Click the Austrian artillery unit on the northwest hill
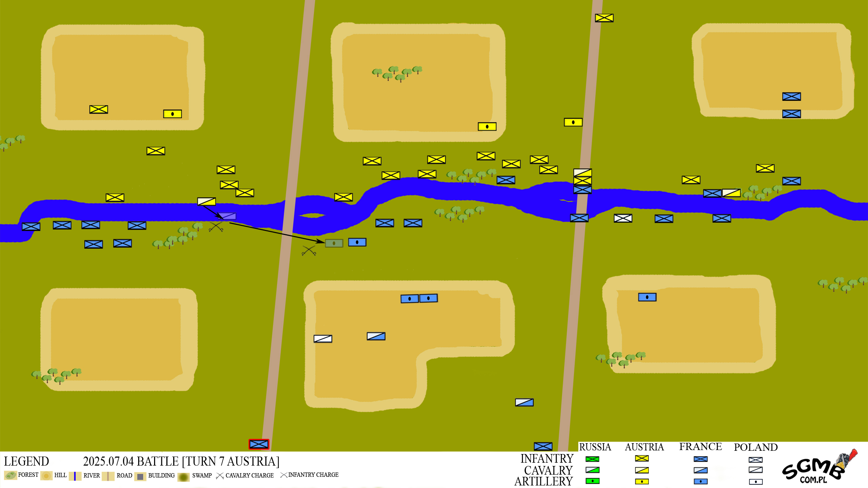Screen dimensions: 868x488 point(172,114)
